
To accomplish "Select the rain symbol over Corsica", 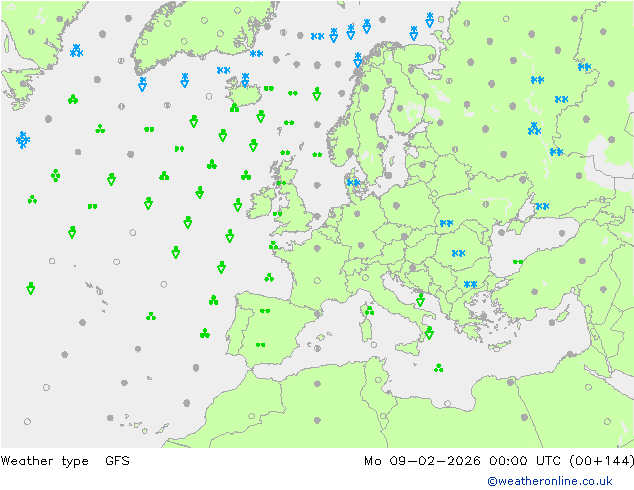I will [x=369, y=311].
